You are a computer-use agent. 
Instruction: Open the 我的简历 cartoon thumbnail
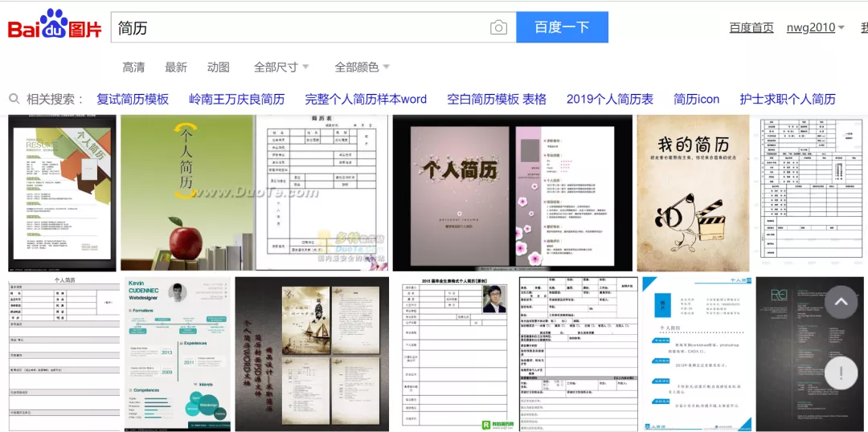[x=693, y=193]
